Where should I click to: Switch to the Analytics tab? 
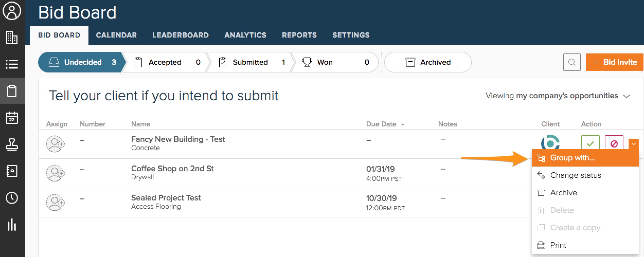click(245, 35)
